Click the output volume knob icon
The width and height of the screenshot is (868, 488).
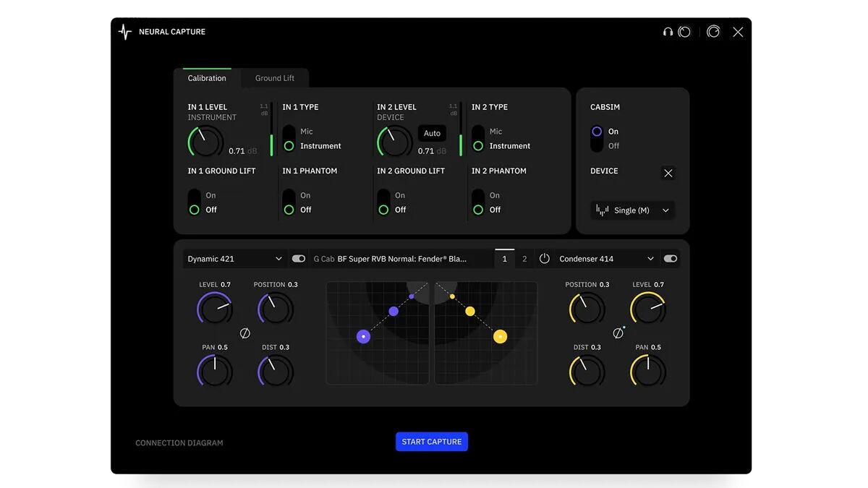point(713,32)
